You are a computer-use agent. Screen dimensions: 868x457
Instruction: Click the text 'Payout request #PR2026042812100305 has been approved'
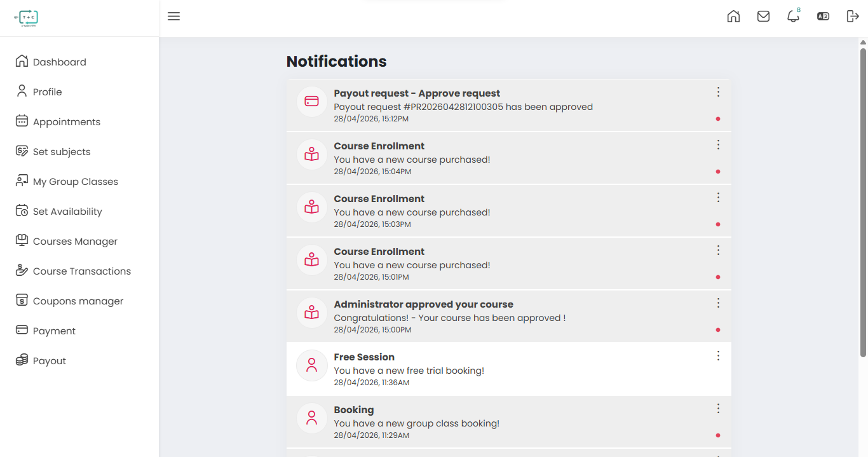(463, 107)
